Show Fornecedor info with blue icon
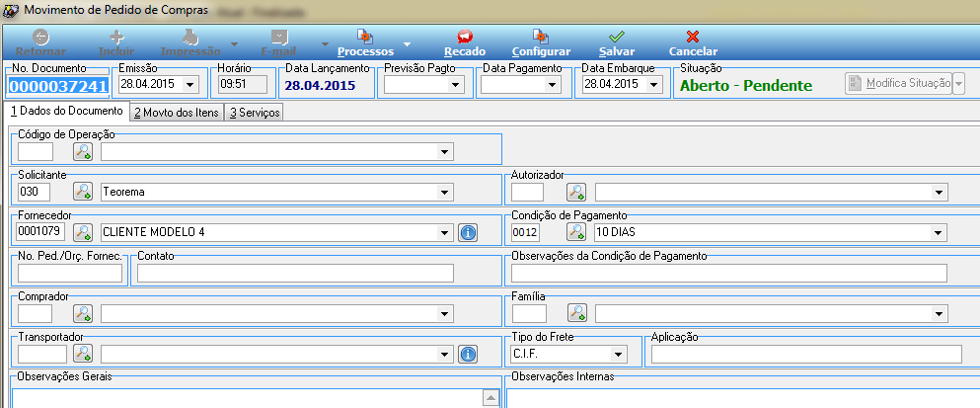This screenshot has width=980, height=408. pos(468,232)
